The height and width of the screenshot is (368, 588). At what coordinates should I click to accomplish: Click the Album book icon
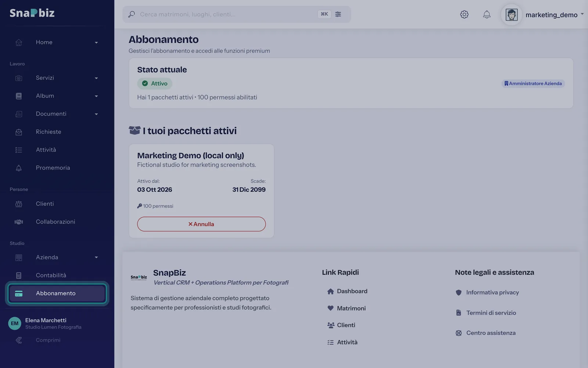tap(19, 96)
